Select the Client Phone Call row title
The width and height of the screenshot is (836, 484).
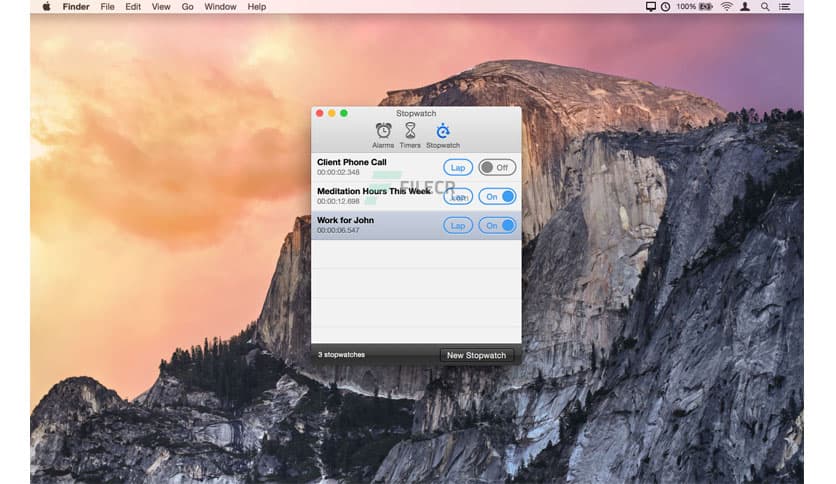coord(351,162)
